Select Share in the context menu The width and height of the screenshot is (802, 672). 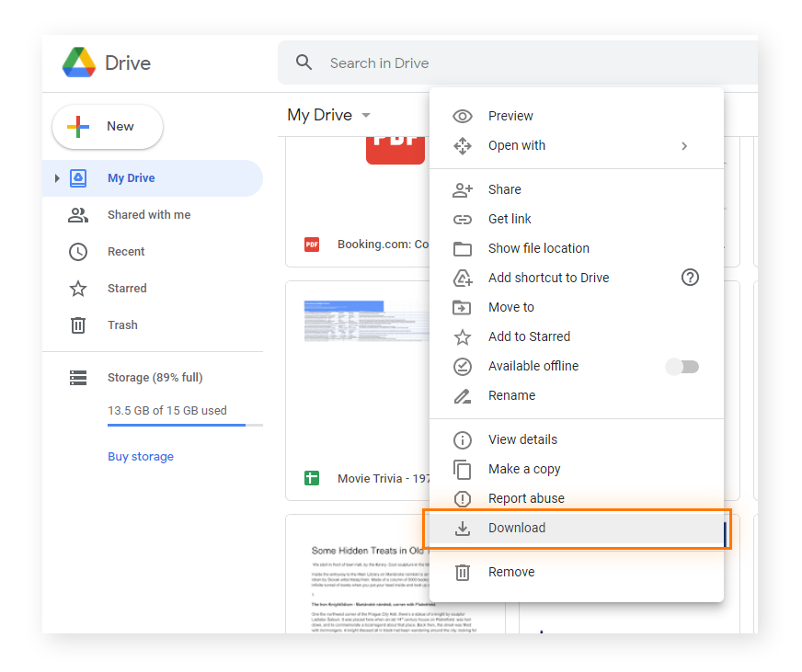[x=504, y=189]
